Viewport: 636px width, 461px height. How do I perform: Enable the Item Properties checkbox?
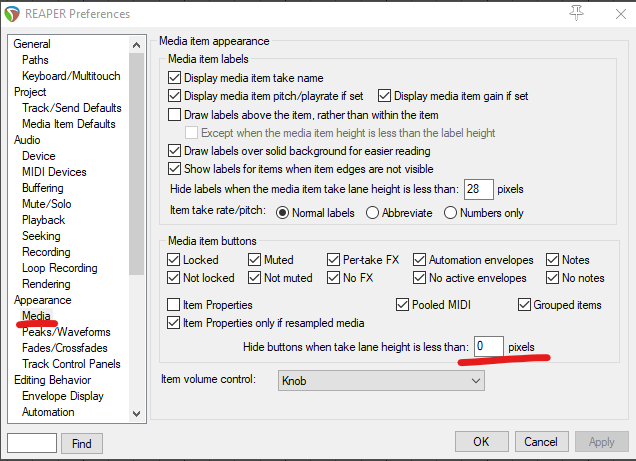(174, 305)
